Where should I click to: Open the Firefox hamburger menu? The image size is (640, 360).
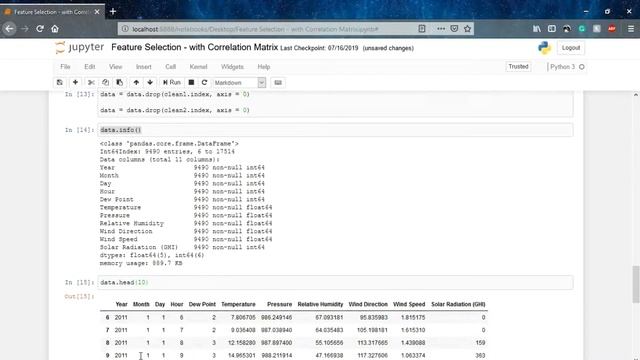pos(631,29)
